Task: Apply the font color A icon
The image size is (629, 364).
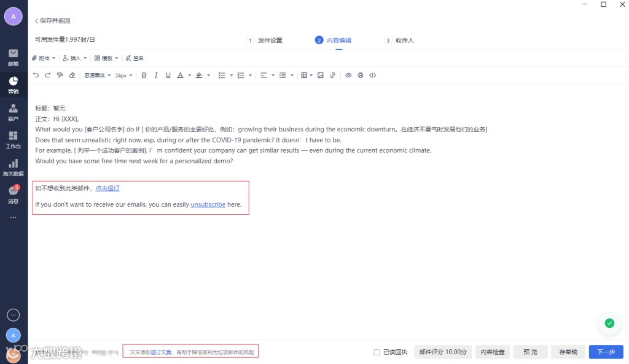Action: tap(180, 76)
